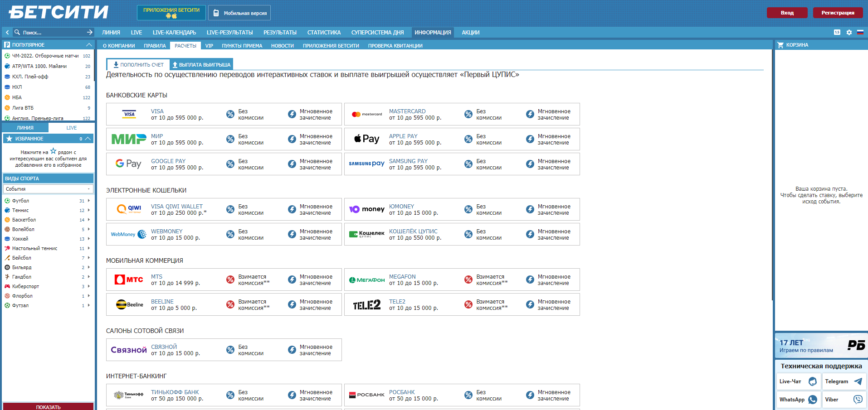Open the ПРАВИЛА submenu tab
Viewport: 868px width, 410px height.
click(x=155, y=46)
